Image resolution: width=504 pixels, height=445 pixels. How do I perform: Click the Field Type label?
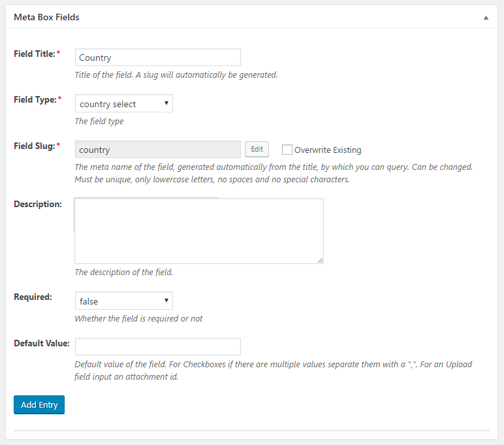35,100
